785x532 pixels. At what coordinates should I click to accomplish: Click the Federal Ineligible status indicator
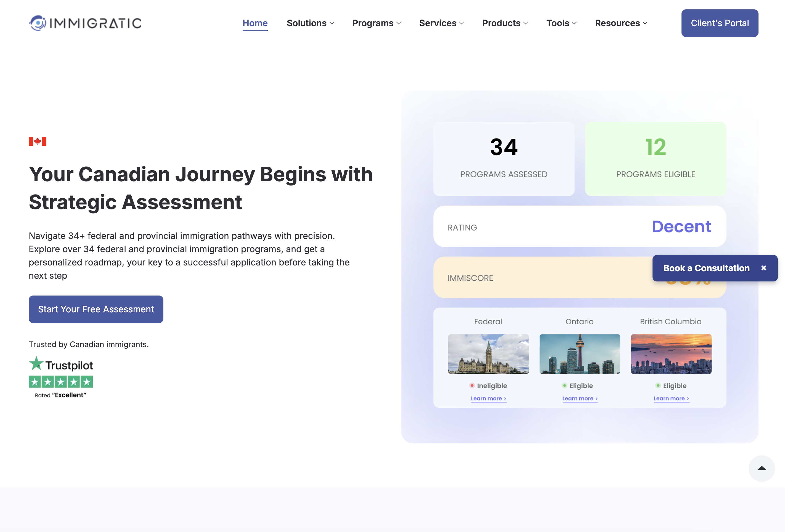[x=488, y=386]
